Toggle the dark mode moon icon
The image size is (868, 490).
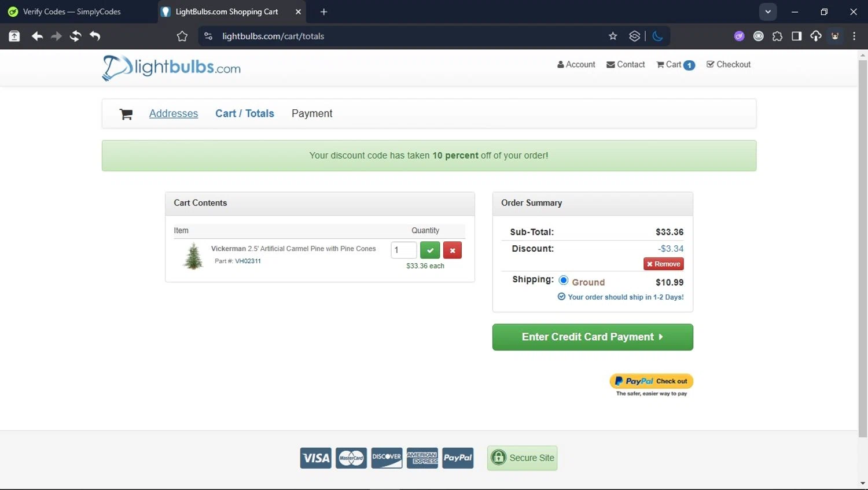pyautogui.click(x=657, y=36)
